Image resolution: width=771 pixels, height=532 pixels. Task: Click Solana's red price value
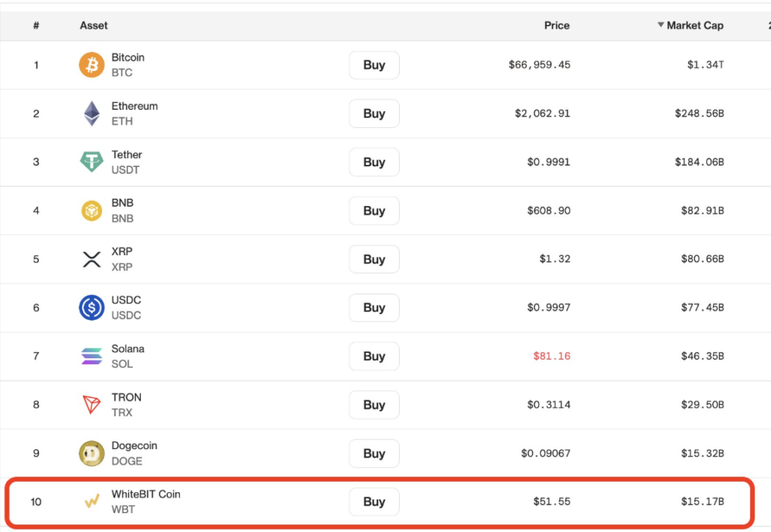tap(551, 356)
